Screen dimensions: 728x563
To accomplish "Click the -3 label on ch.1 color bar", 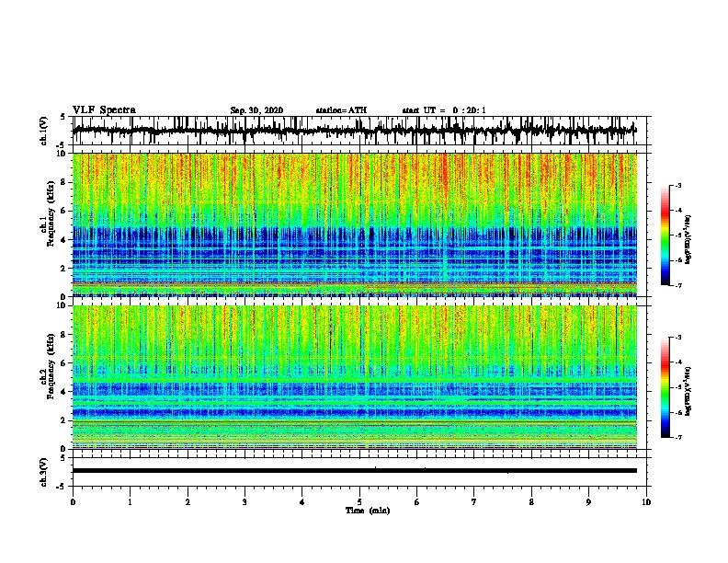I will (x=678, y=185).
